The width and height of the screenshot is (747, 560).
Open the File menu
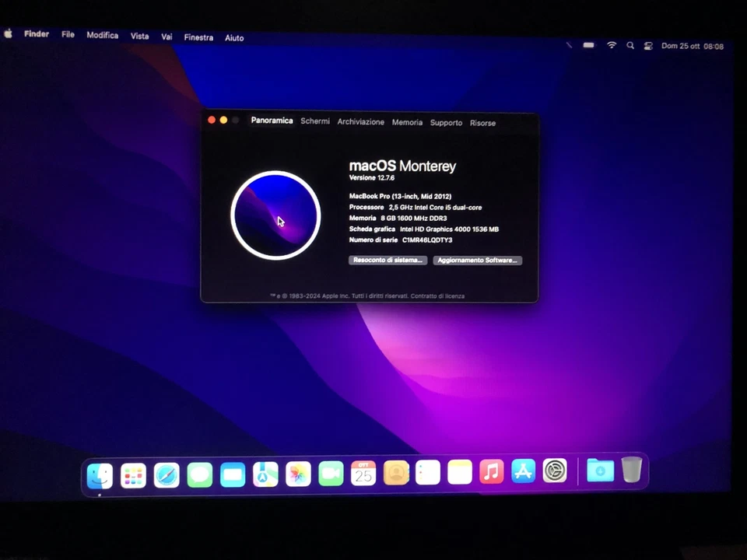pyautogui.click(x=68, y=34)
